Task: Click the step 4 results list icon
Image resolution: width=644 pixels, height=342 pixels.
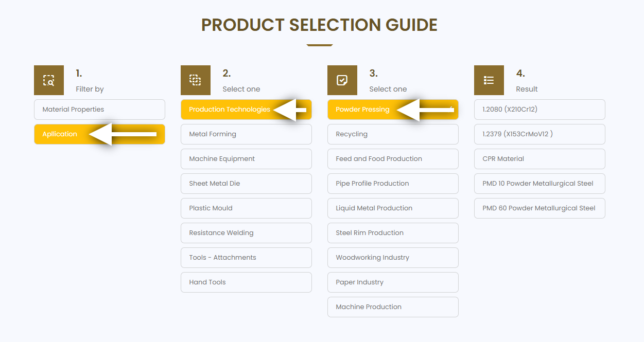Action: [x=489, y=80]
